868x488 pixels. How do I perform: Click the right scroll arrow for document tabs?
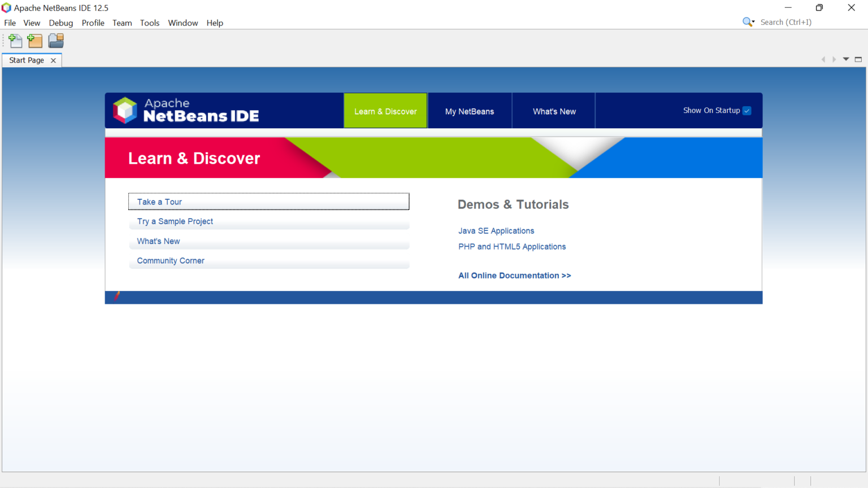(835, 59)
